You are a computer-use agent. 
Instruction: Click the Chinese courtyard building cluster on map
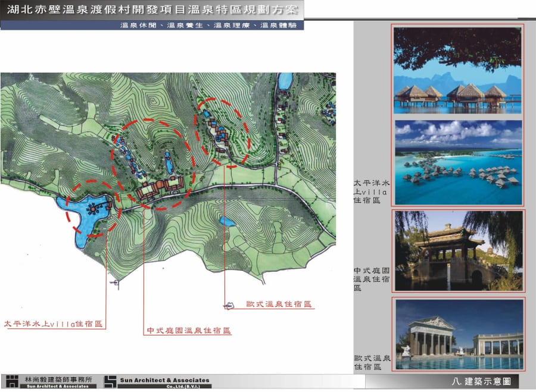161,187
